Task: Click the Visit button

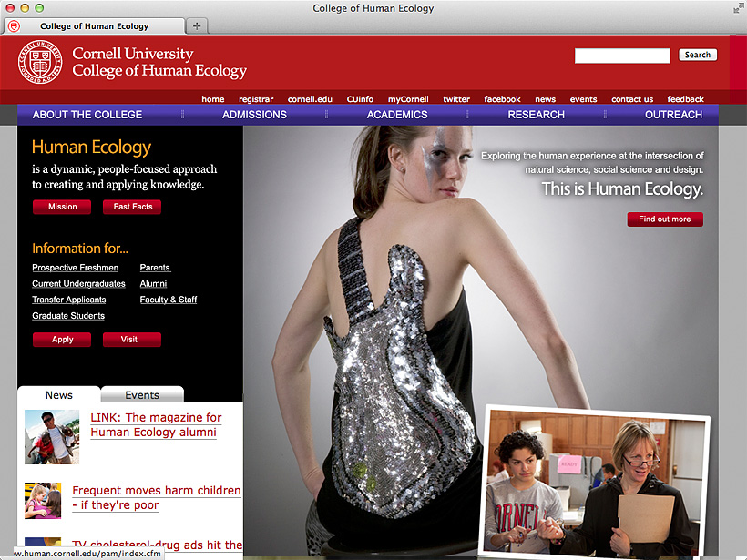Action: pos(132,340)
